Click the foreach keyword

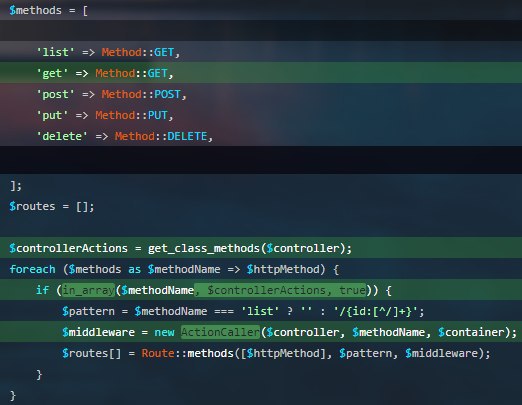pyautogui.click(x=32, y=269)
